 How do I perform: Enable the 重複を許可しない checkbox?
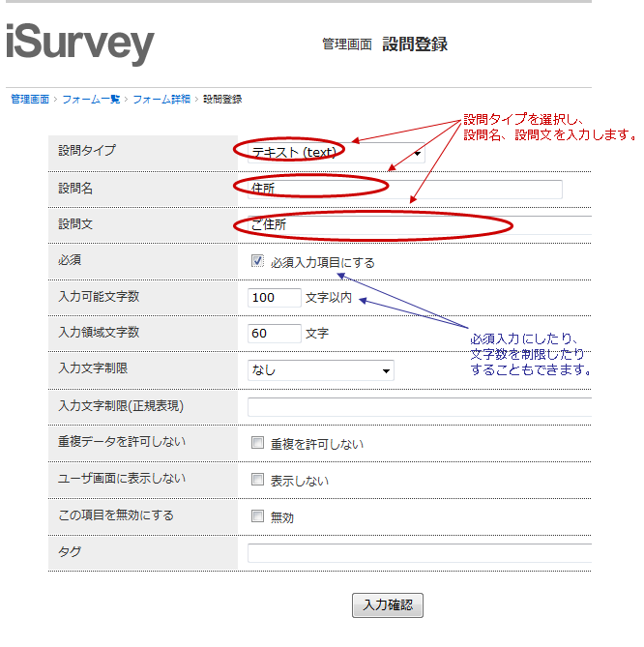(257, 443)
